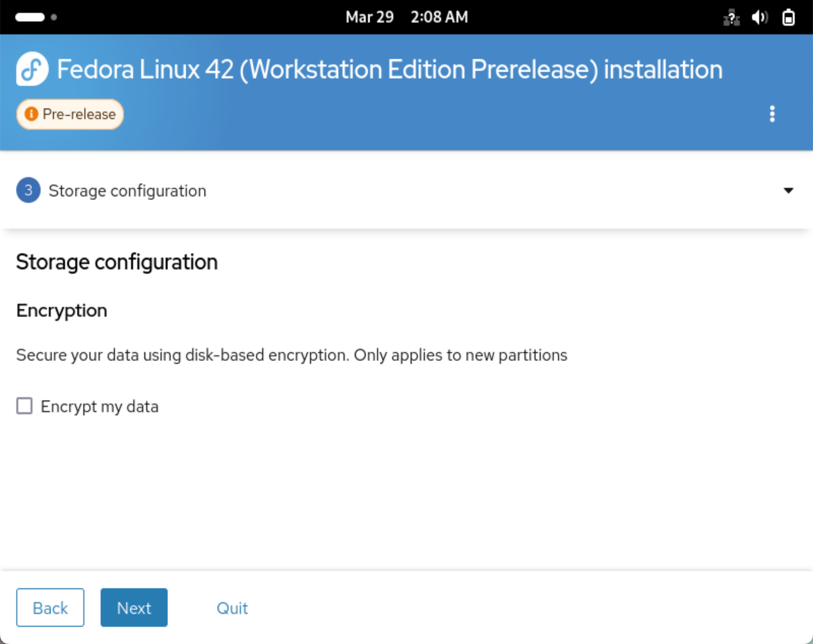Click the small workspace dot in top bar
813x644 pixels.
54,17
